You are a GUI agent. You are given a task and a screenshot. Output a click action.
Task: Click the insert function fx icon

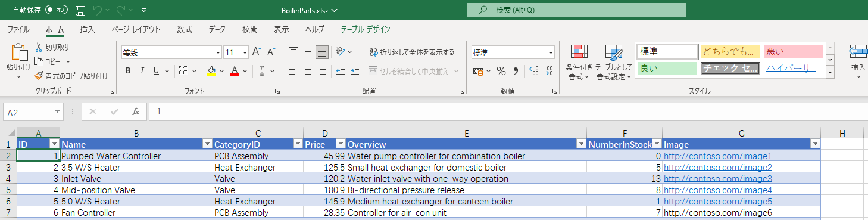pos(136,111)
